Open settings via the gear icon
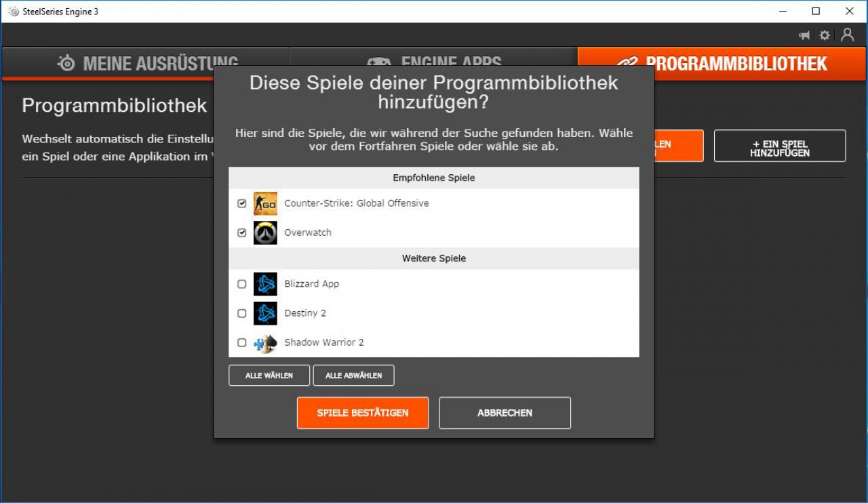The width and height of the screenshot is (868, 503). (x=825, y=35)
